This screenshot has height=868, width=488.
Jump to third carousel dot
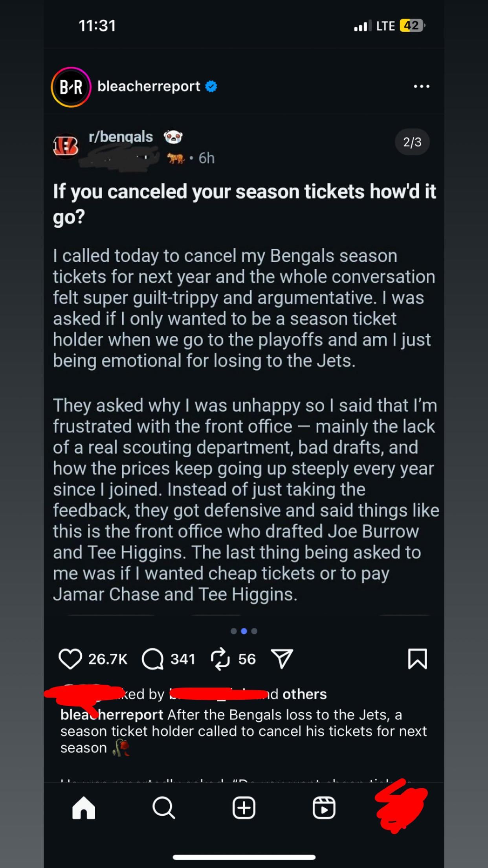pyautogui.click(x=254, y=631)
